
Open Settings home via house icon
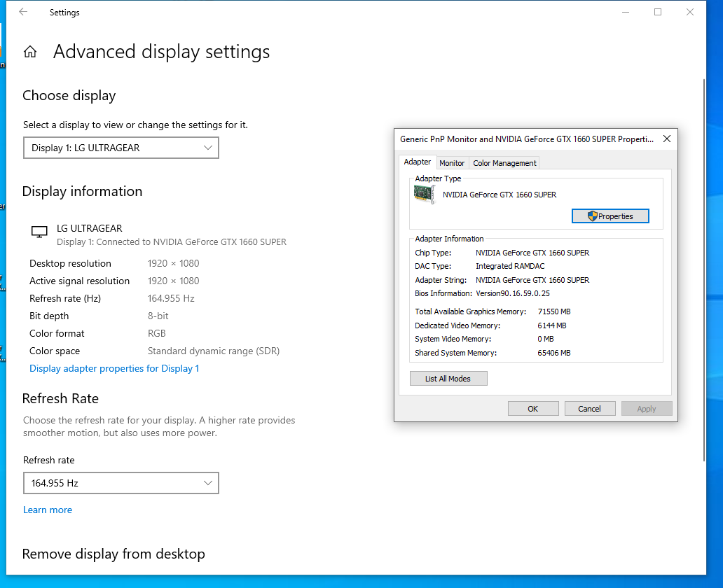30,52
